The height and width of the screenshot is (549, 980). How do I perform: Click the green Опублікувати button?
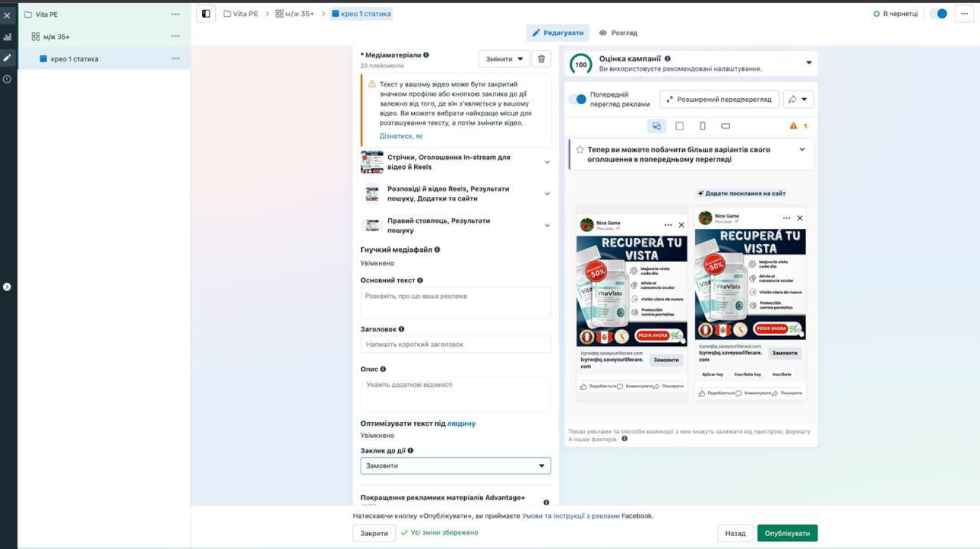pos(787,533)
